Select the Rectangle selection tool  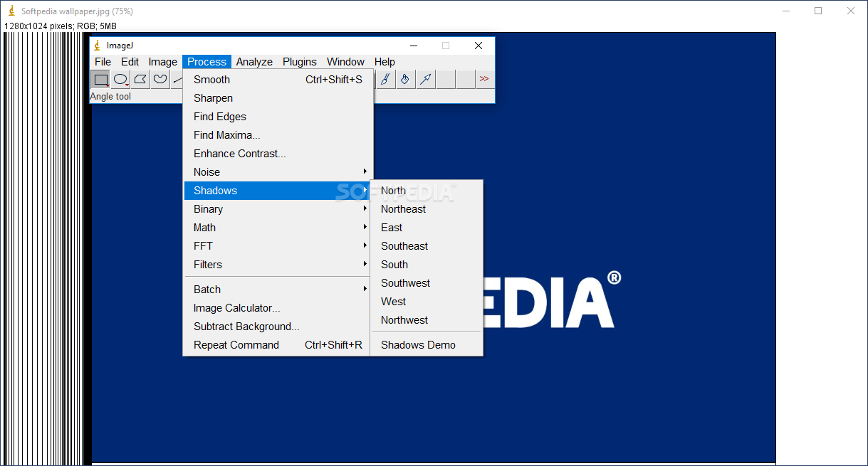click(101, 80)
